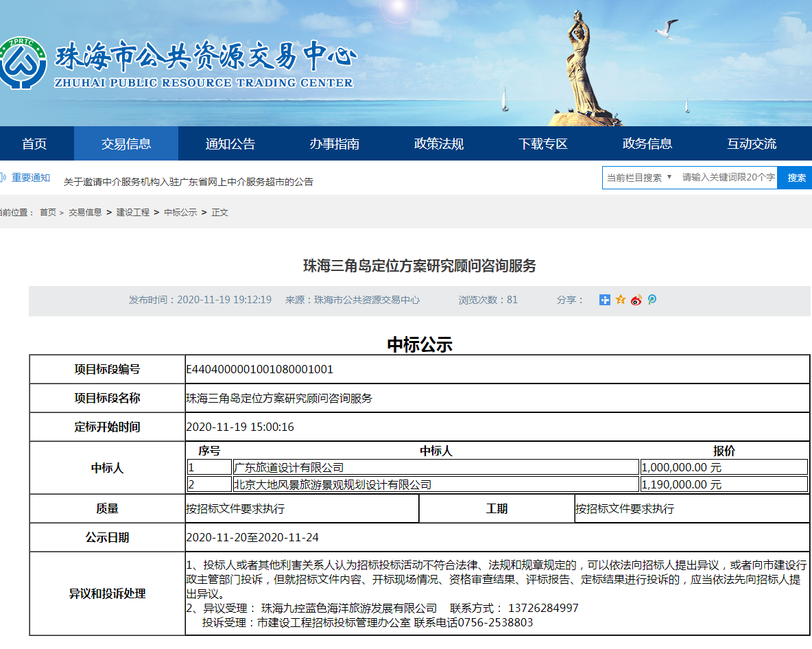This screenshot has width=812, height=649.
Task: Open the 中介服务超市 announcement link
Action: [x=189, y=182]
